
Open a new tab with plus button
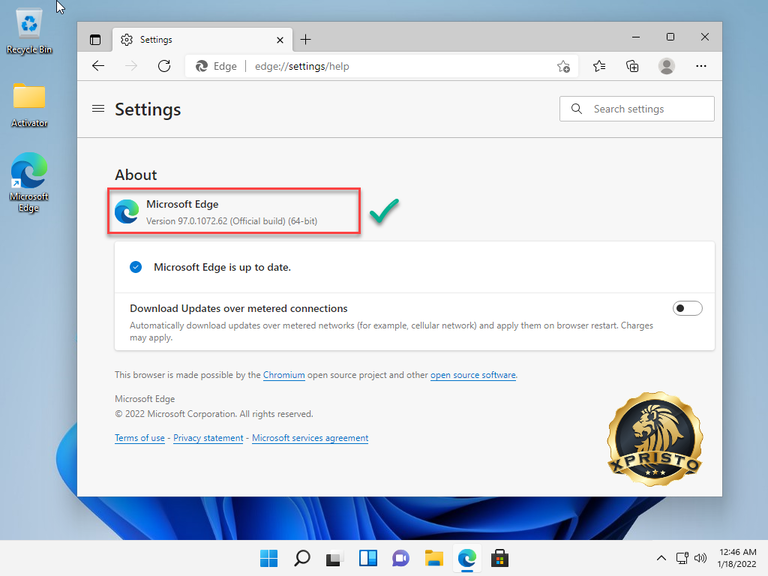[306, 40]
